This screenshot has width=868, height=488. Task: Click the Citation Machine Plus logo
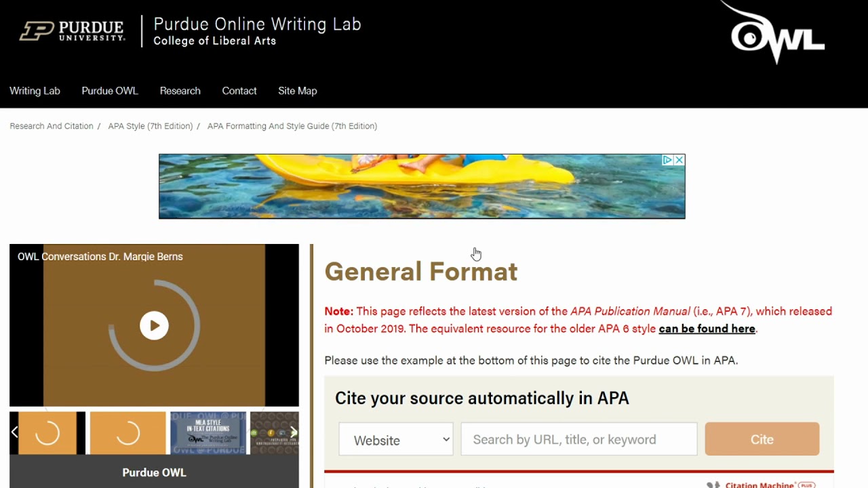point(761,485)
